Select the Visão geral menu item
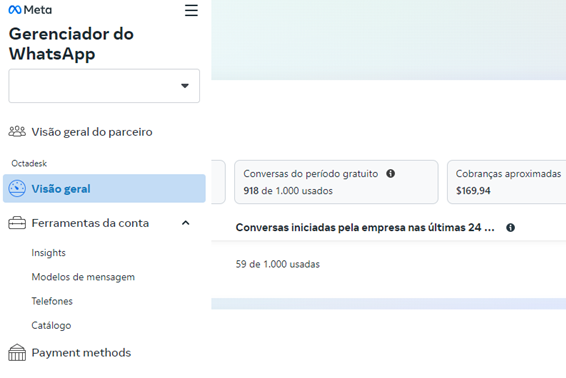This screenshot has width=566, height=378. [104, 188]
